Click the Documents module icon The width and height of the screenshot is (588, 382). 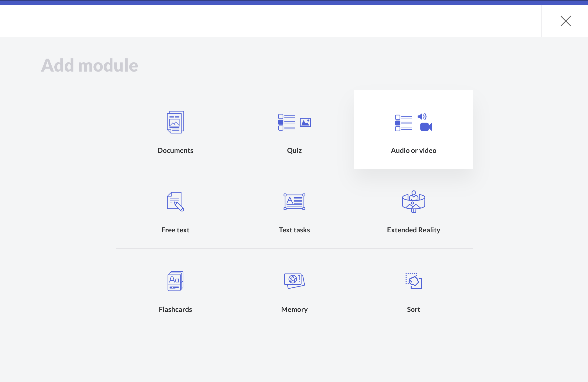(175, 122)
